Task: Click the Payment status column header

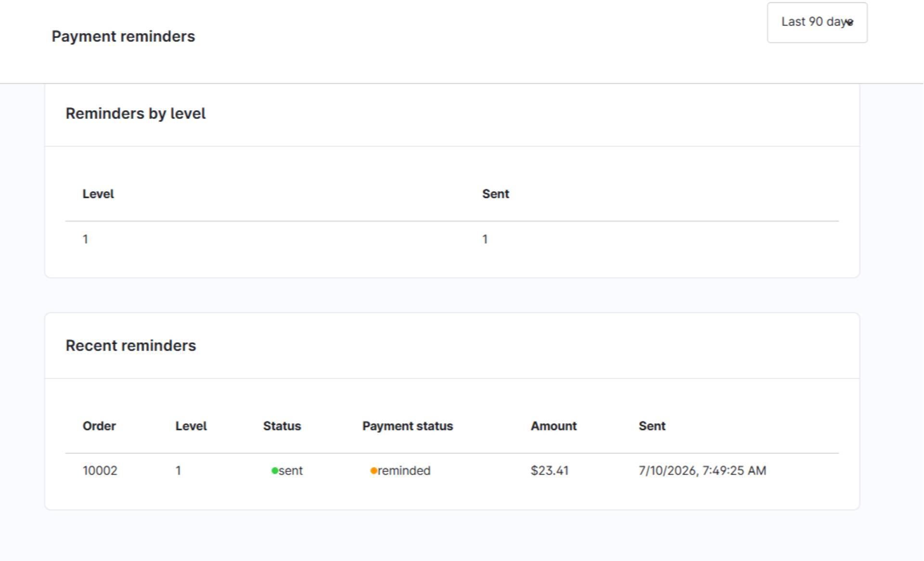Action: [408, 426]
